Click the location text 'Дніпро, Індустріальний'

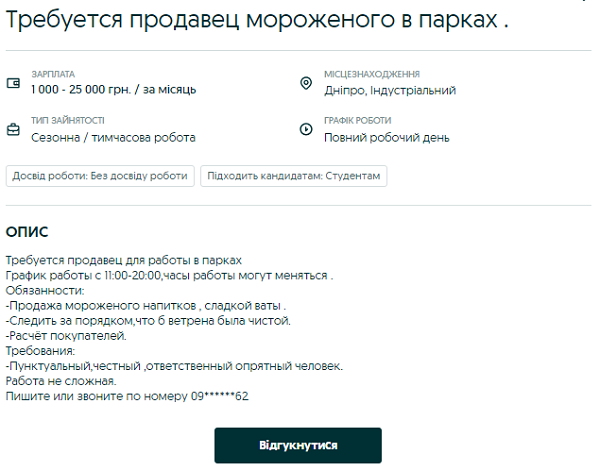click(390, 90)
